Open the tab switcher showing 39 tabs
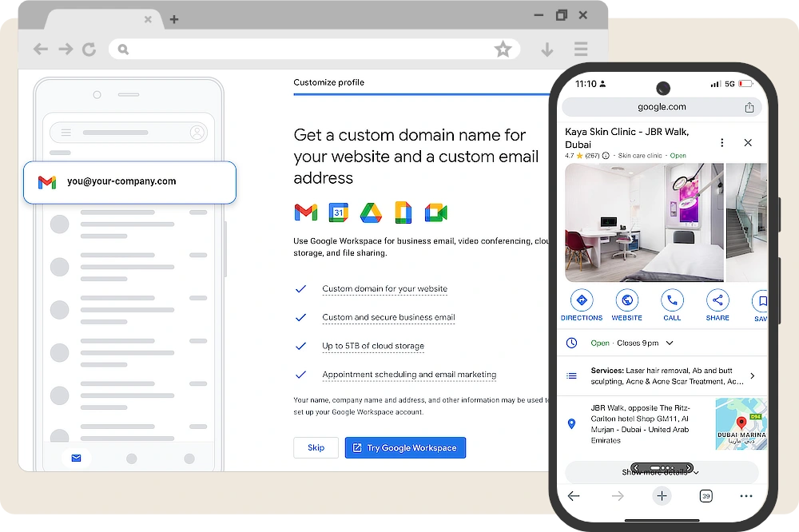Image resolution: width=799 pixels, height=532 pixels. point(706,496)
